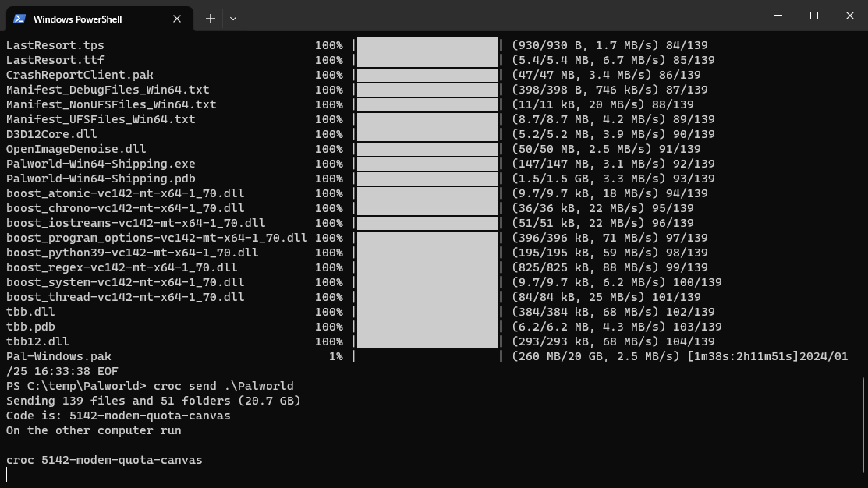This screenshot has height=488, width=868.
Task: Click the tbb.dll file name
Action: (x=30, y=312)
